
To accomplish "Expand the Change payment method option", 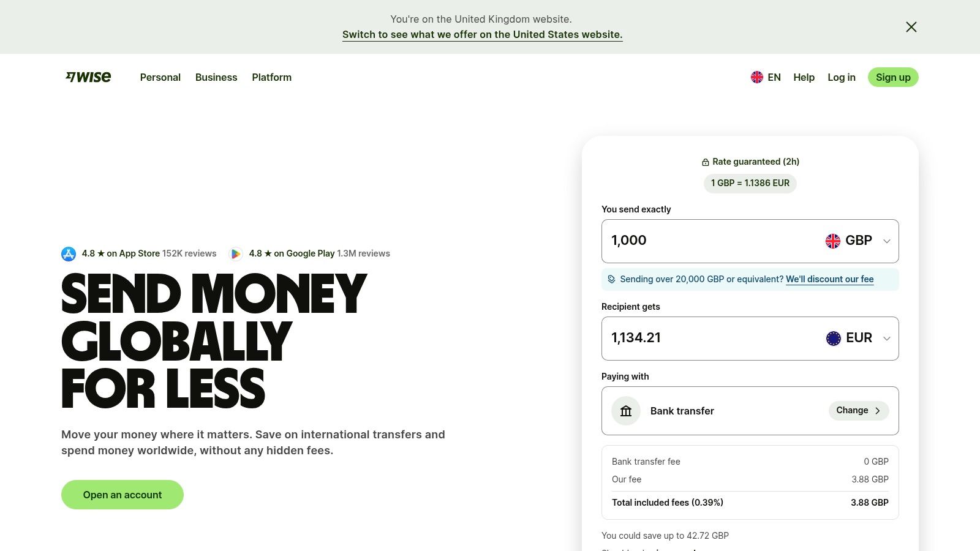I will coord(858,410).
